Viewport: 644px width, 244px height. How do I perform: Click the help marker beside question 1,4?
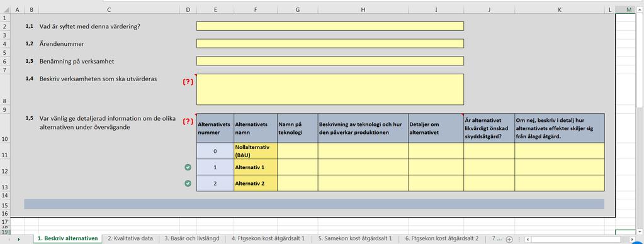click(188, 82)
